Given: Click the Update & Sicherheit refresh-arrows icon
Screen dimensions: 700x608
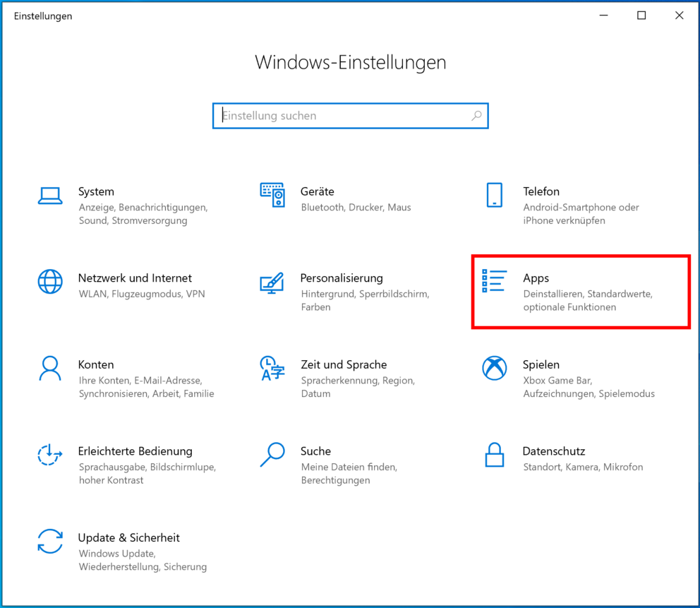Looking at the screenshot, I should pos(49,541).
